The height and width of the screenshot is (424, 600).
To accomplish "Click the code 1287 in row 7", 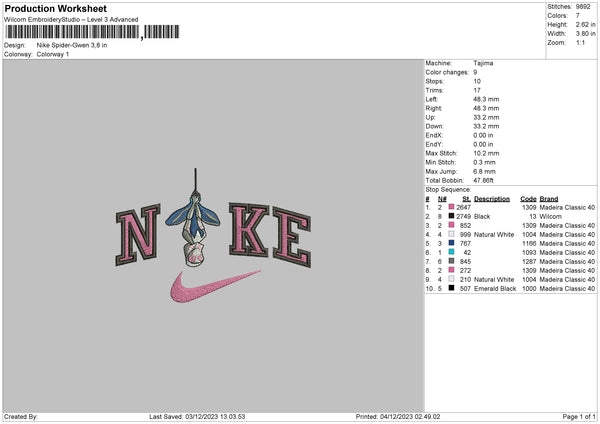I will pyautogui.click(x=529, y=261).
